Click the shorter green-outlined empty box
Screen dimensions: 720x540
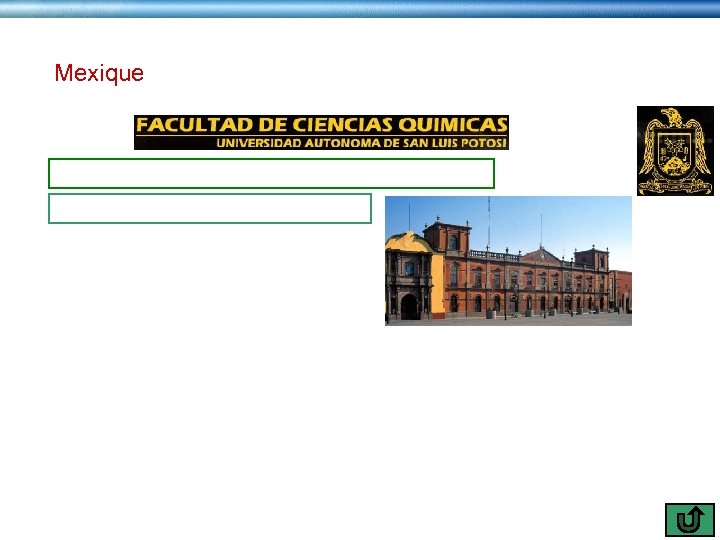(210, 208)
